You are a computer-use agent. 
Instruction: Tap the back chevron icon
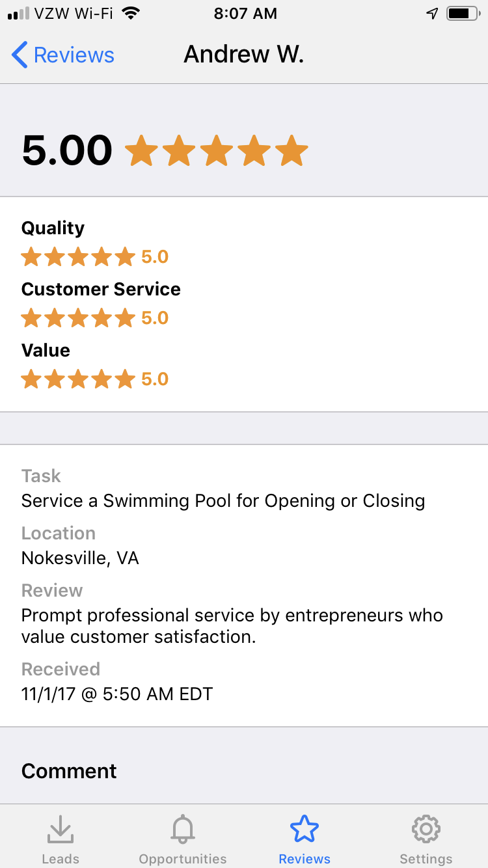20,55
